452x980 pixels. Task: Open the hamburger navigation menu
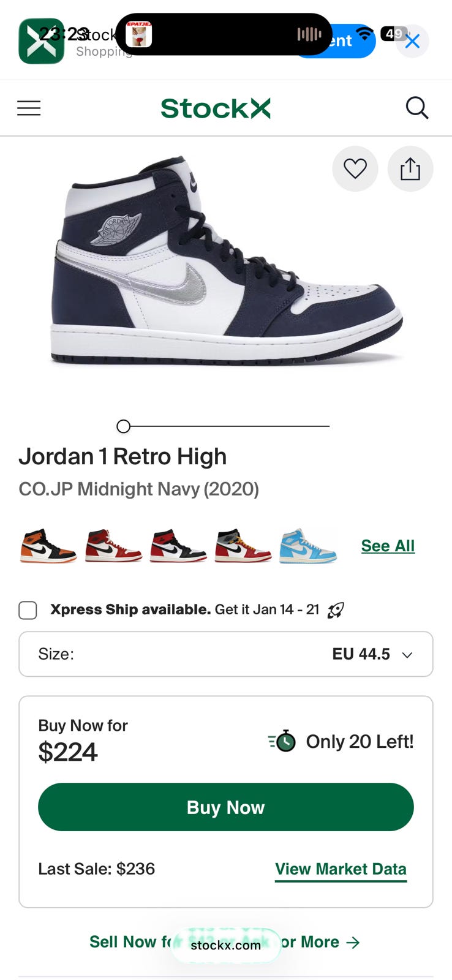(x=29, y=108)
